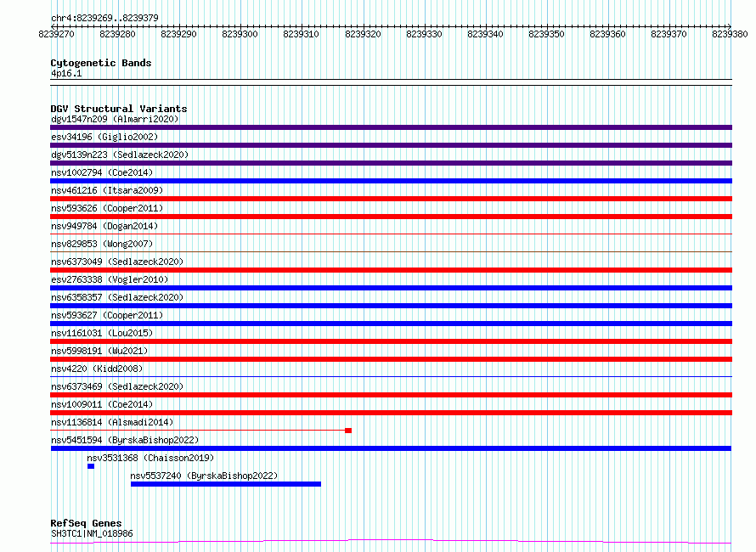Select nsv5998191 (Wu2021) variant label
Image resolution: width=756 pixels, height=552 pixels.
click(99, 351)
